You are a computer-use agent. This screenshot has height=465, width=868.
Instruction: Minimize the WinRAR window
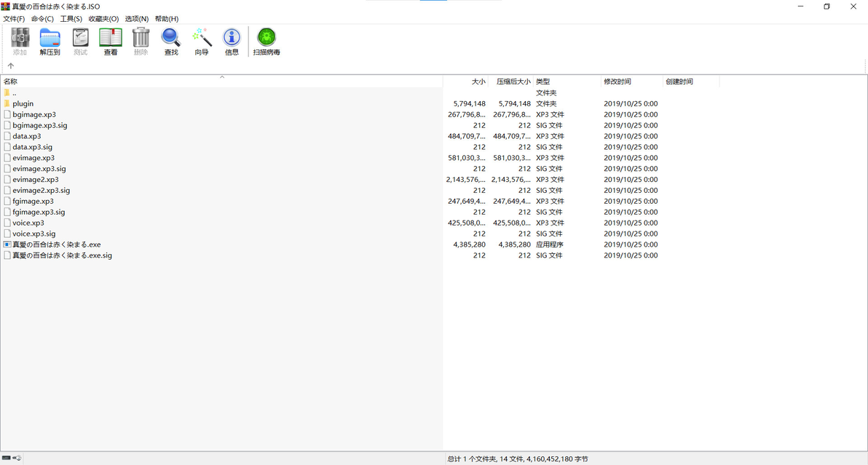(x=800, y=7)
